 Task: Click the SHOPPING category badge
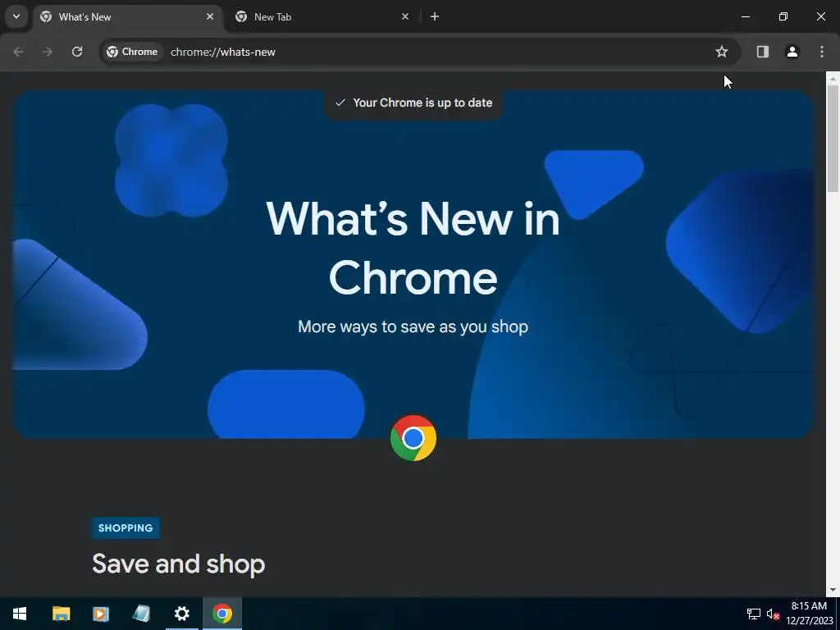[126, 527]
